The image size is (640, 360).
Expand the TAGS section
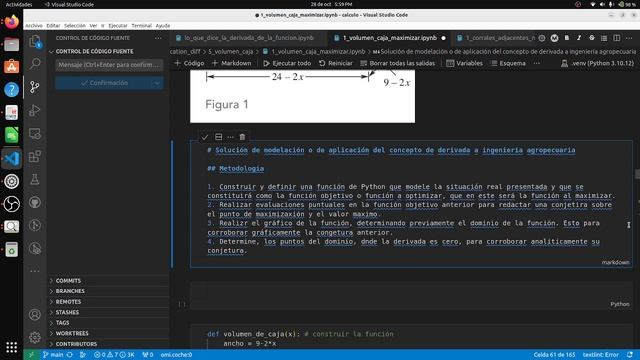click(62, 323)
